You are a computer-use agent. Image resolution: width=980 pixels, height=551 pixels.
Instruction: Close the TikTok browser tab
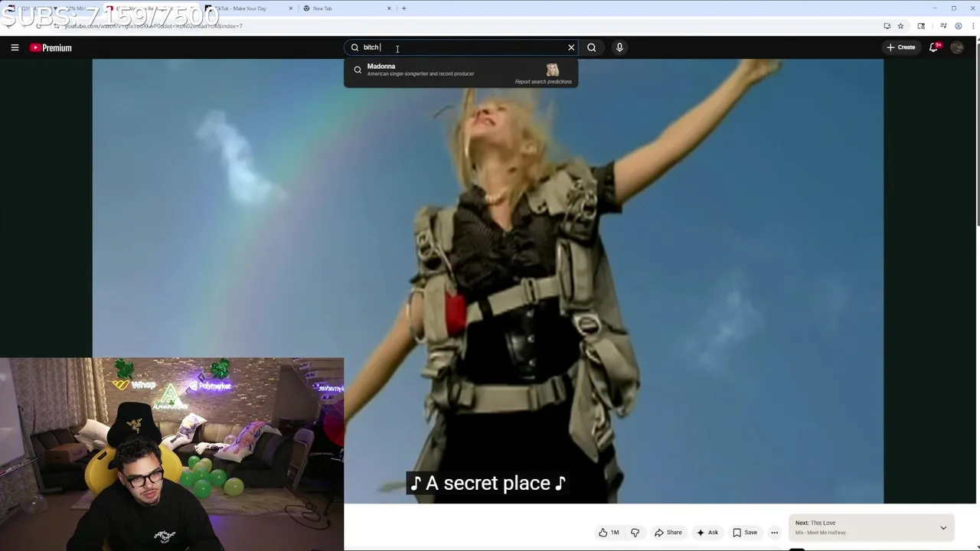coord(291,8)
